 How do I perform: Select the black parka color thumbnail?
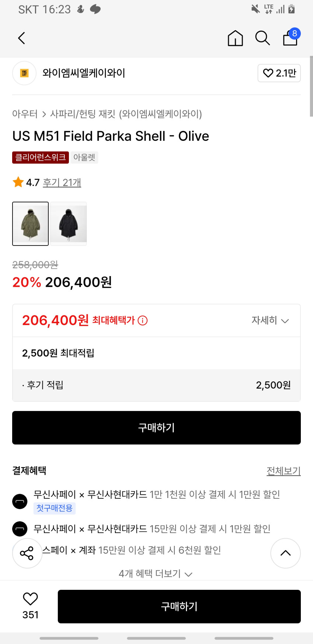pos(69,223)
